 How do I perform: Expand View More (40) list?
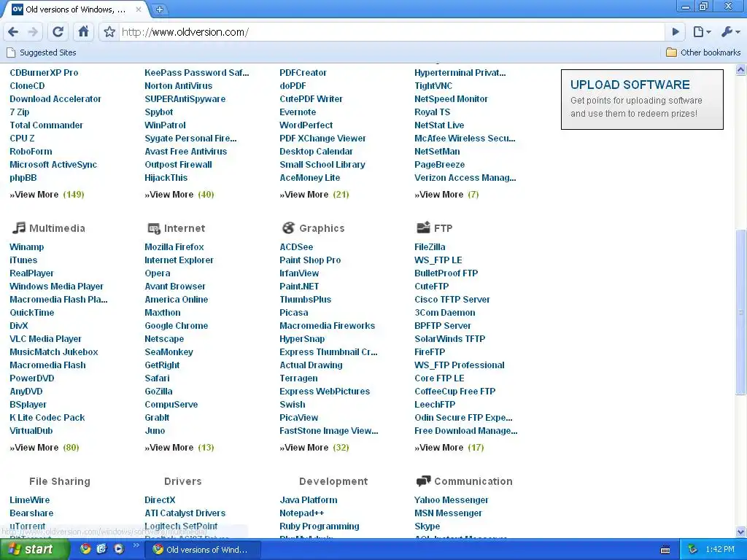click(179, 194)
